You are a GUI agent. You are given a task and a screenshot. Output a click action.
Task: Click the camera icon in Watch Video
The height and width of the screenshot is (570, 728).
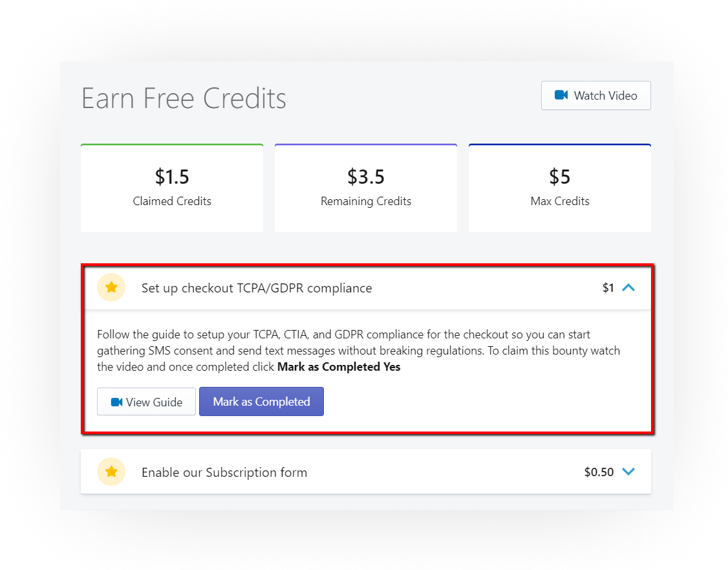pos(561,95)
